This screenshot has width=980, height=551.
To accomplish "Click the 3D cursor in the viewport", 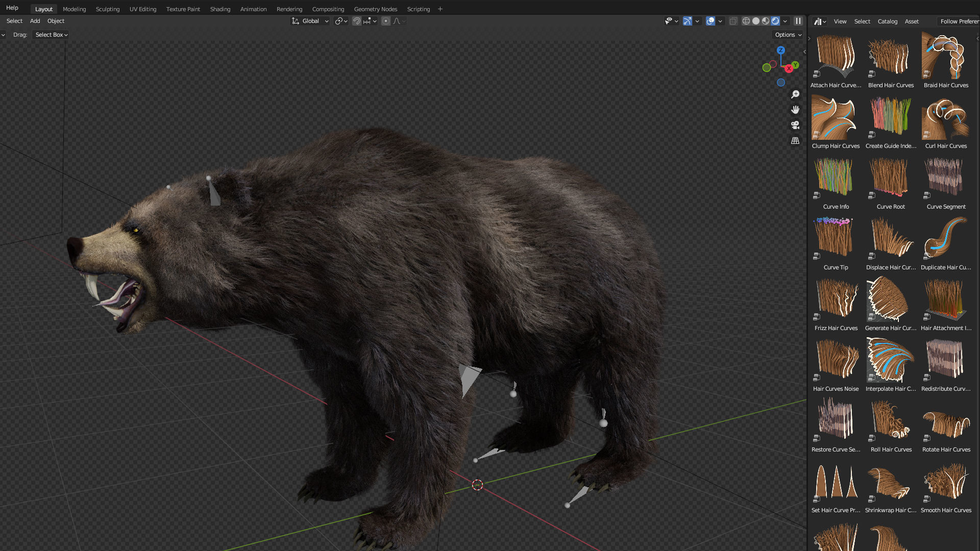I will (x=477, y=485).
